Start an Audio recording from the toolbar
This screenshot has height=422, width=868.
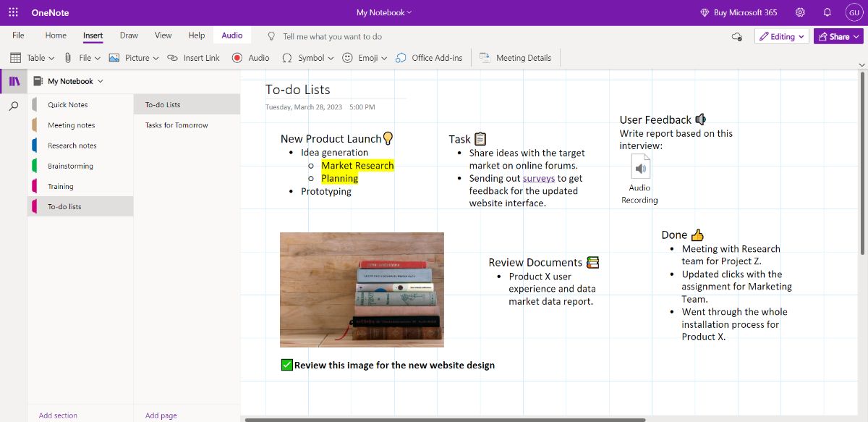pyautogui.click(x=250, y=58)
